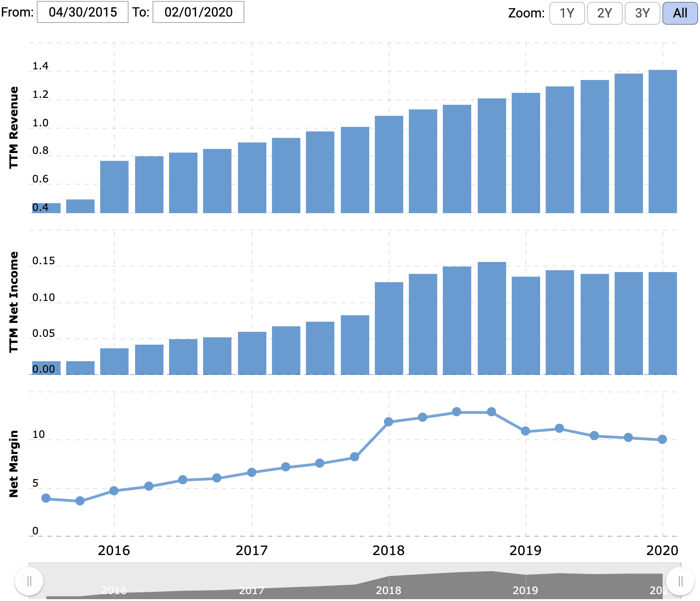Set zoom range to 2Y
700x601 pixels.
605,13
